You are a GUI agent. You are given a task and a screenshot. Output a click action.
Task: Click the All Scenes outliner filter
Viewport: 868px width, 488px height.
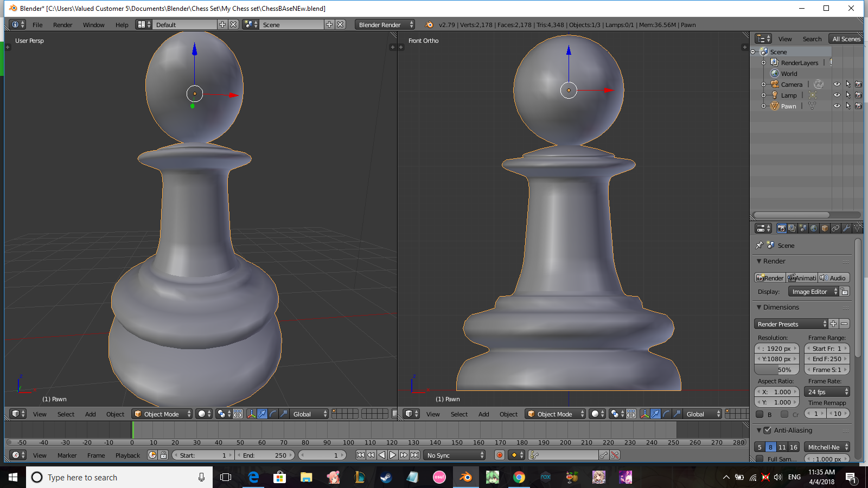point(846,38)
